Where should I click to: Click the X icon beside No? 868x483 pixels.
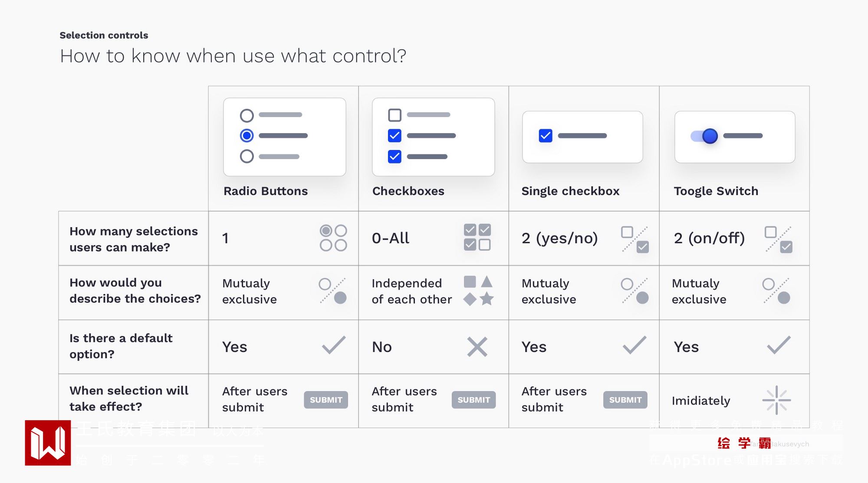[x=477, y=347]
